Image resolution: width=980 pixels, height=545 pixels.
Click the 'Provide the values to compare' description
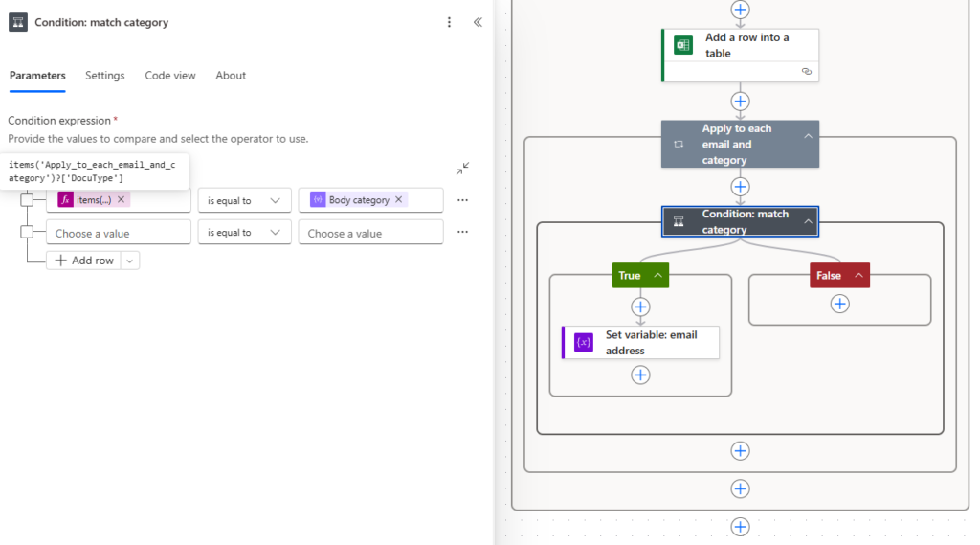pos(158,138)
